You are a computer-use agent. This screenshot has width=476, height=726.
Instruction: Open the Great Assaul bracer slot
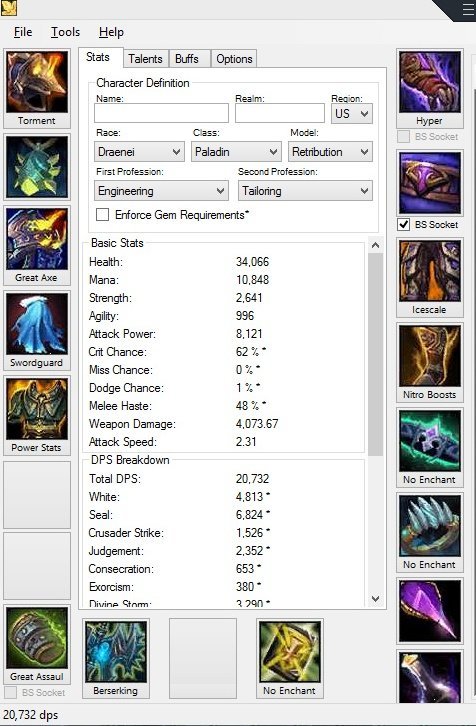37,645
